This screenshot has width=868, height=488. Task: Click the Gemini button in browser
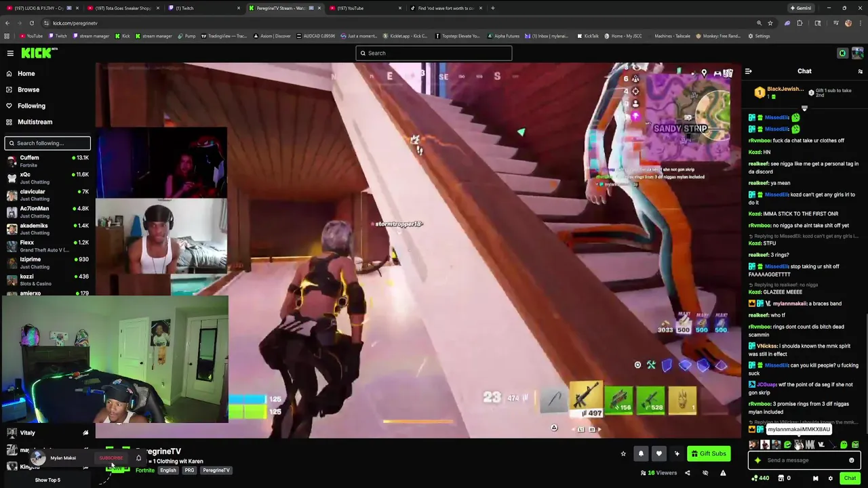point(800,8)
